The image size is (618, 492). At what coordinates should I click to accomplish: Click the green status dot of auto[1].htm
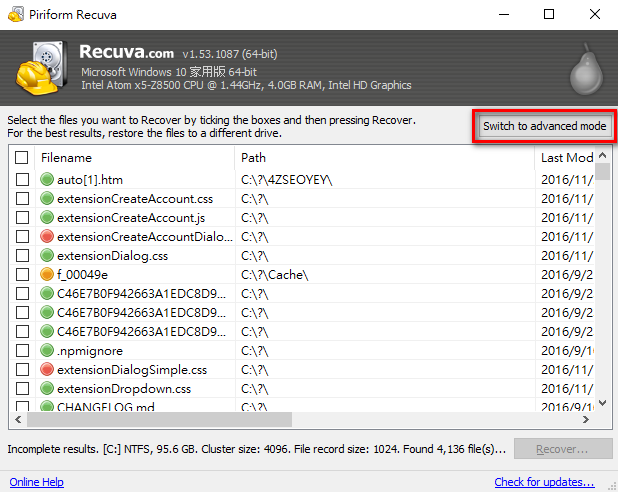tap(47, 179)
